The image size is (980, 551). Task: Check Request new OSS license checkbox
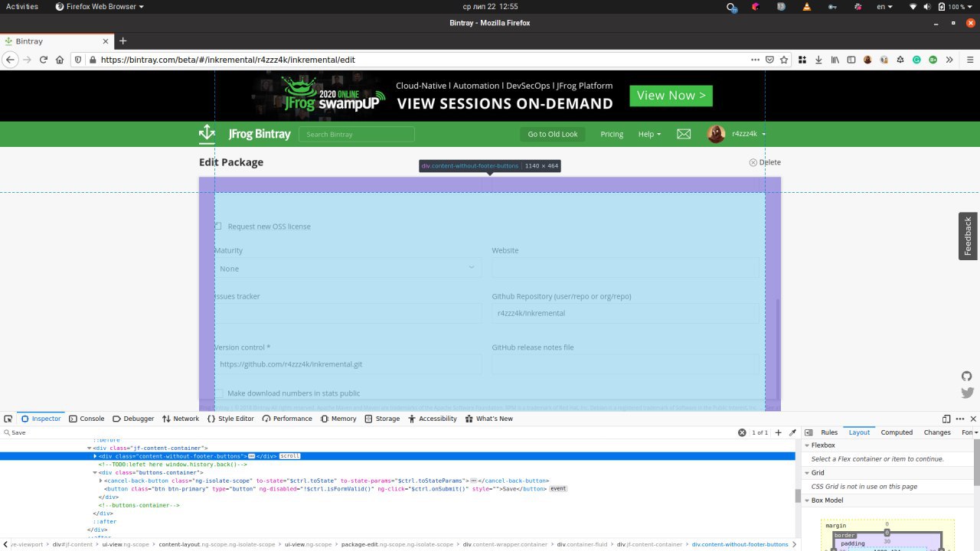pyautogui.click(x=218, y=227)
